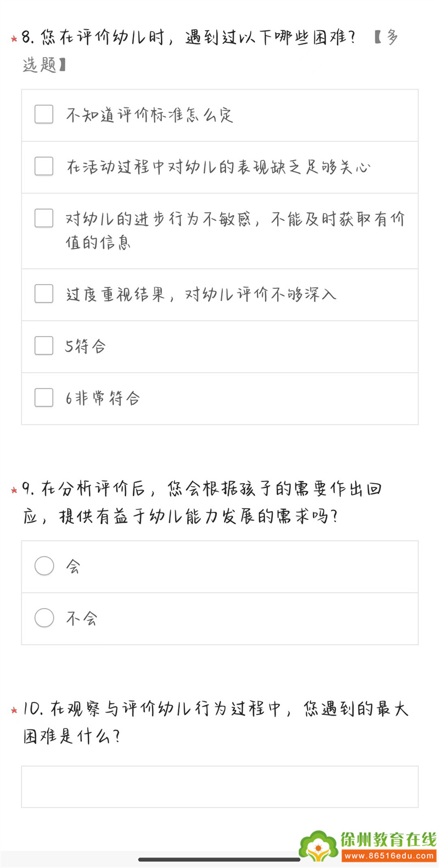439x868 pixels.
Task: Click question 10 title 在观察与评价幼儿行为过程中
Action: pos(215,710)
